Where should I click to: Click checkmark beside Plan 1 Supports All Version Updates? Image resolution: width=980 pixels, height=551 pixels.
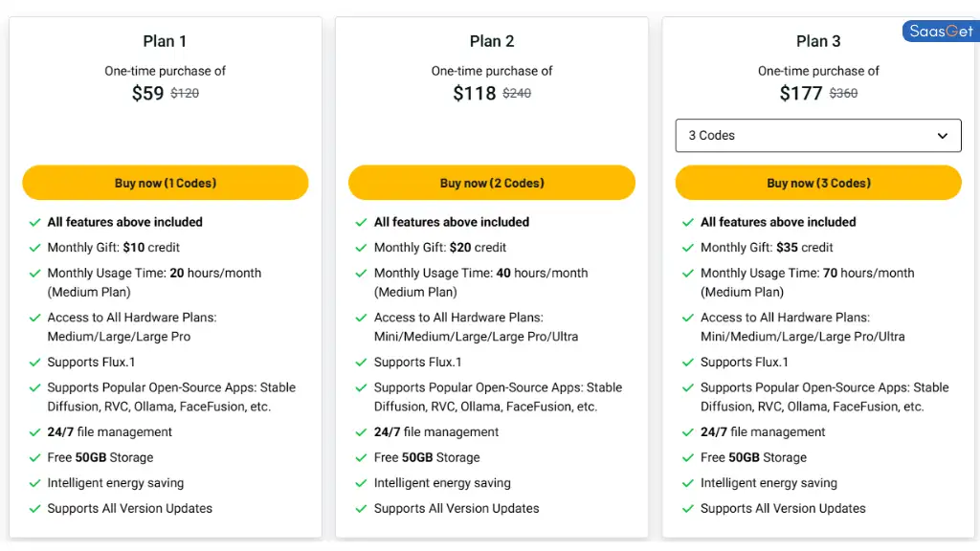(35, 509)
